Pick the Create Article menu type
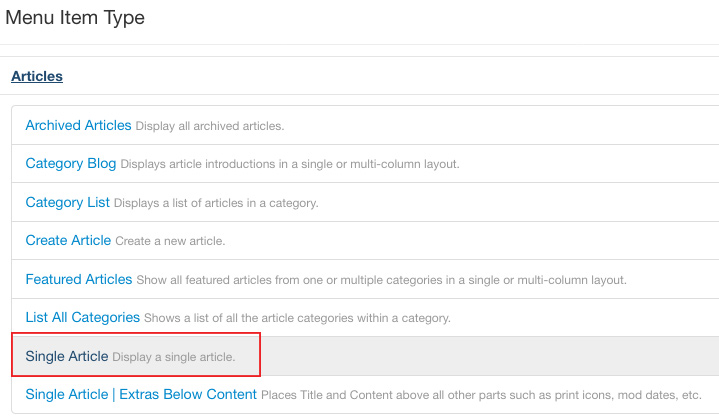Image resolution: width=719 pixels, height=420 pixels. click(68, 240)
